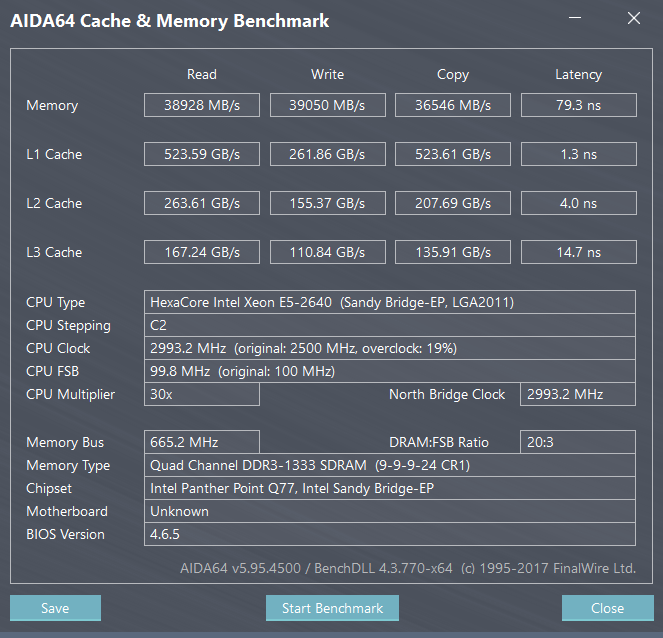Select the Memory Write value 39050 MB/s
Viewport: 663px width, 638px height.
pyautogui.click(x=328, y=105)
